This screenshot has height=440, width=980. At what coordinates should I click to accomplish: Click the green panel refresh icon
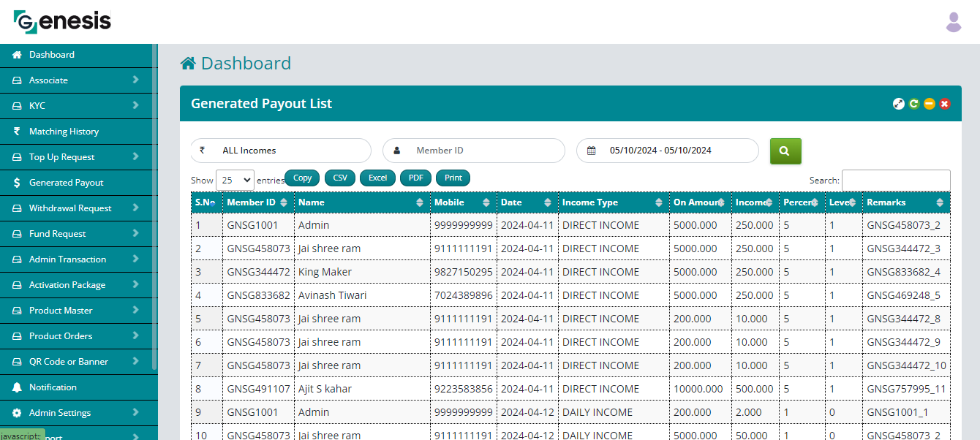[914, 104]
